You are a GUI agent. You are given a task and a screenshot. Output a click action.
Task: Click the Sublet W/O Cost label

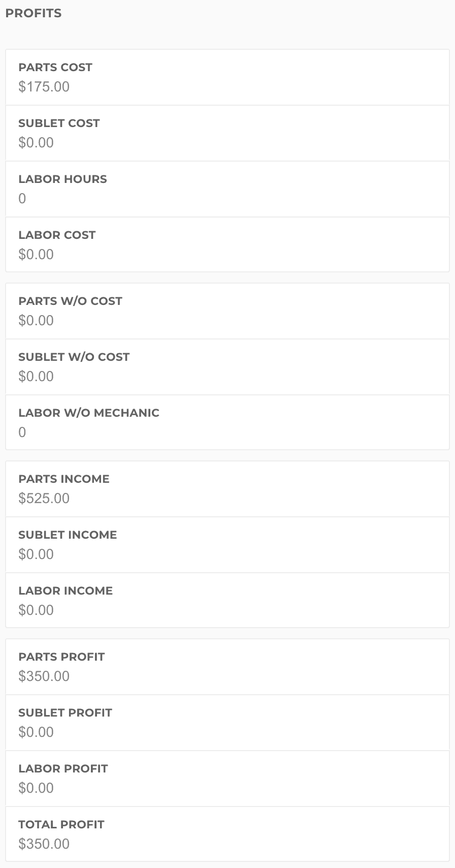(x=74, y=357)
